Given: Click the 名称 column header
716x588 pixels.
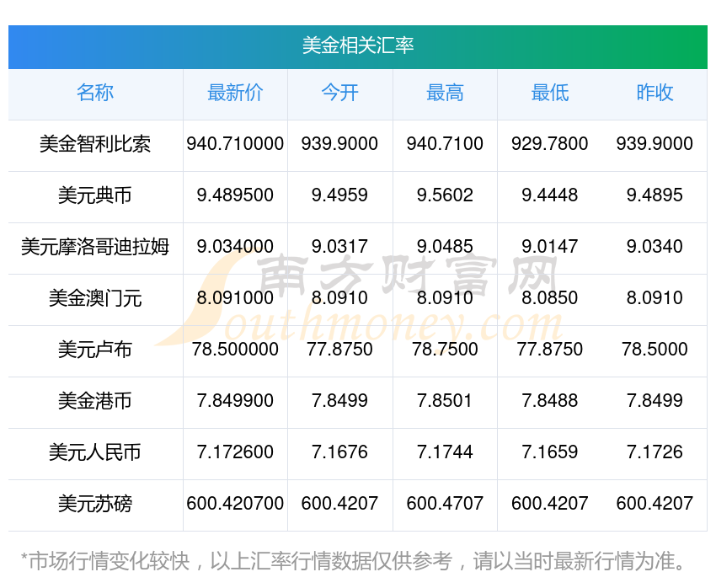Looking at the screenshot, I should 95,93.
